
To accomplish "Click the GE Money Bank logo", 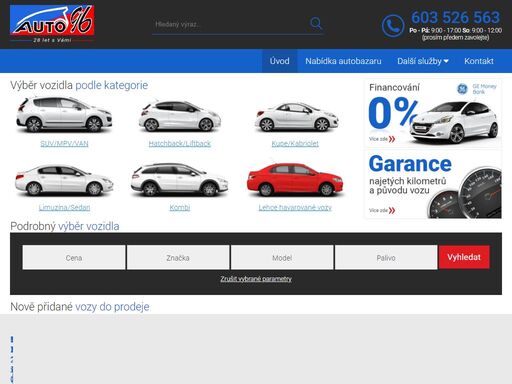I will pos(476,89).
